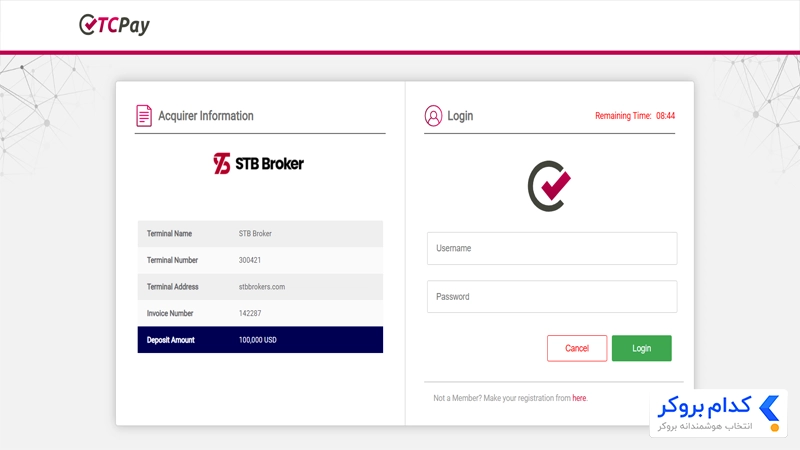The height and width of the screenshot is (450, 800).
Task: Select the terminal number 300421
Action: pos(249,260)
